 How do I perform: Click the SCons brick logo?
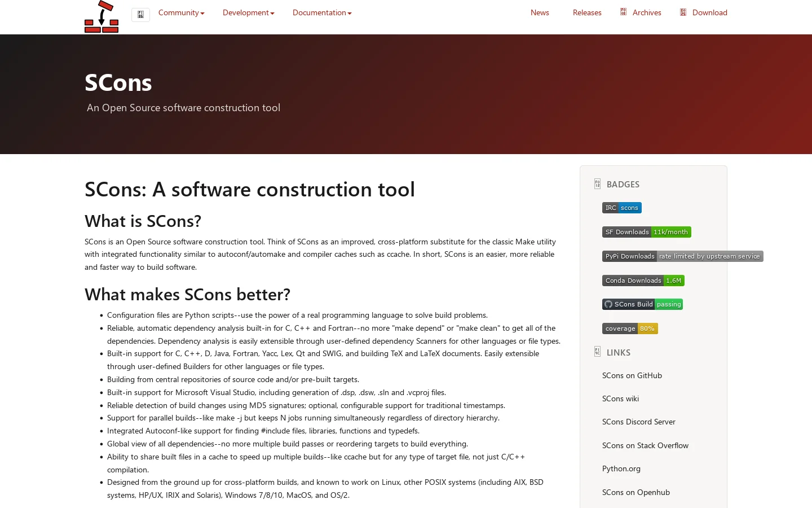click(101, 16)
